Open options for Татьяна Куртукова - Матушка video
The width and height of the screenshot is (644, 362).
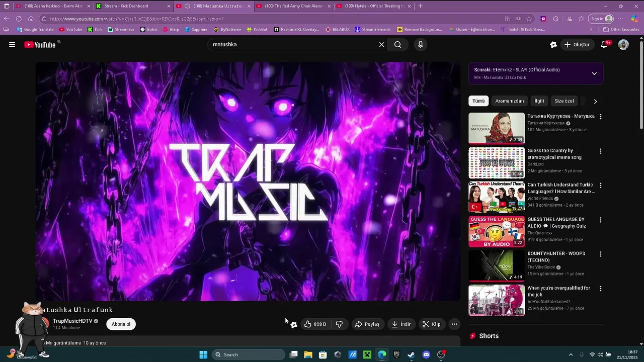click(600, 117)
